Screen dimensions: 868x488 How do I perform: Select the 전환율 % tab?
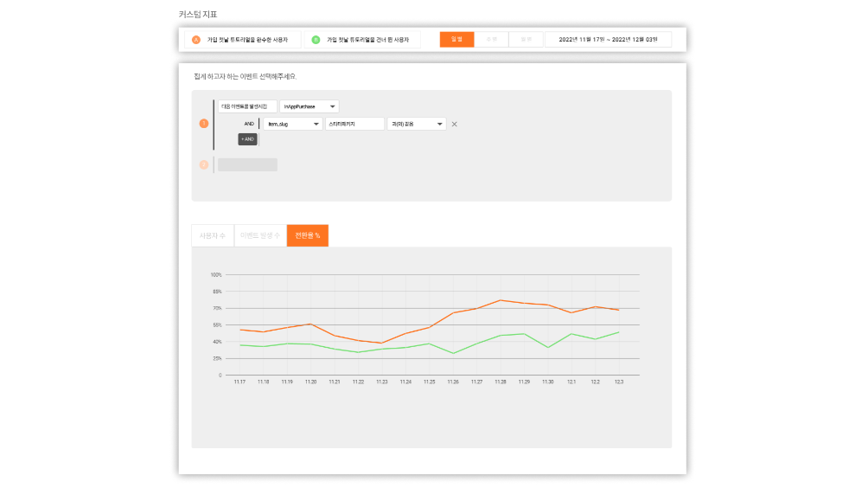pyautogui.click(x=308, y=235)
